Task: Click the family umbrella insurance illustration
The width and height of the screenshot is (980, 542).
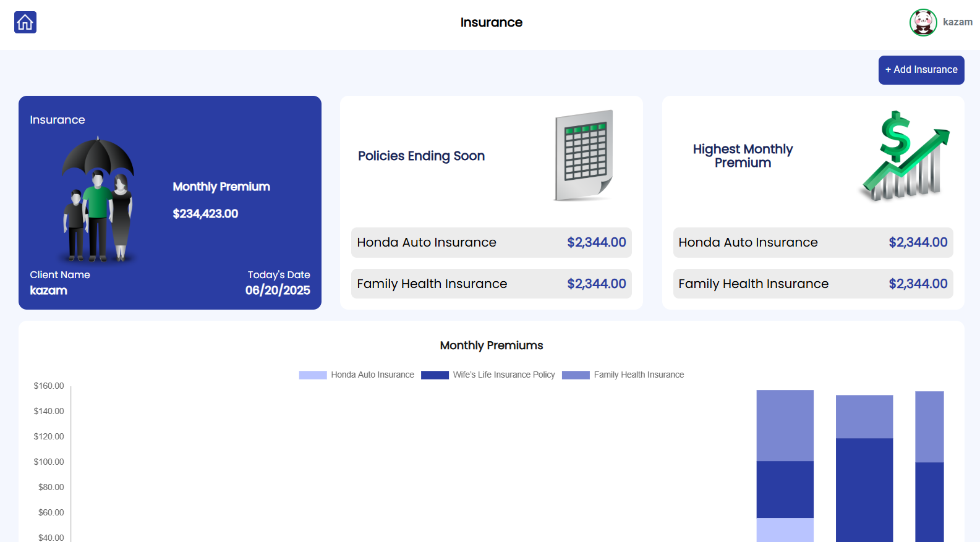Action: coord(98,199)
